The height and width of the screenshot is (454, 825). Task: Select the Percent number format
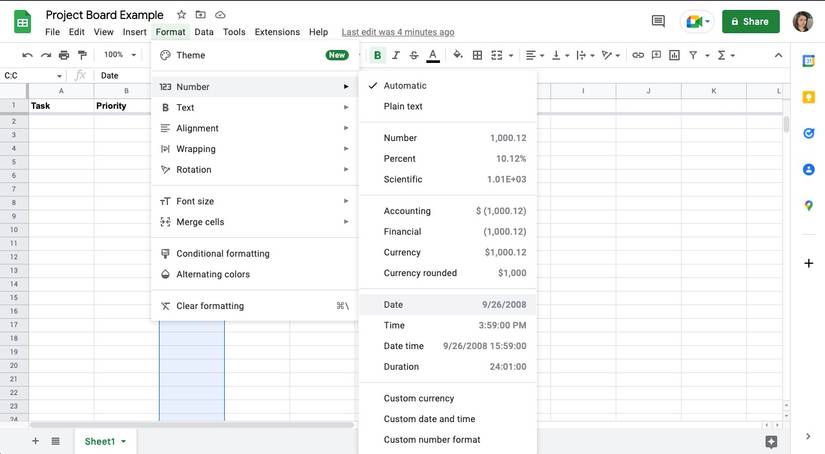click(448, 158)
